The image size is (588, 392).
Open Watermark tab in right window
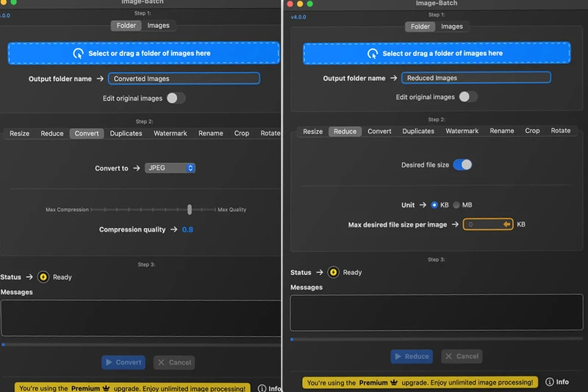462,131
